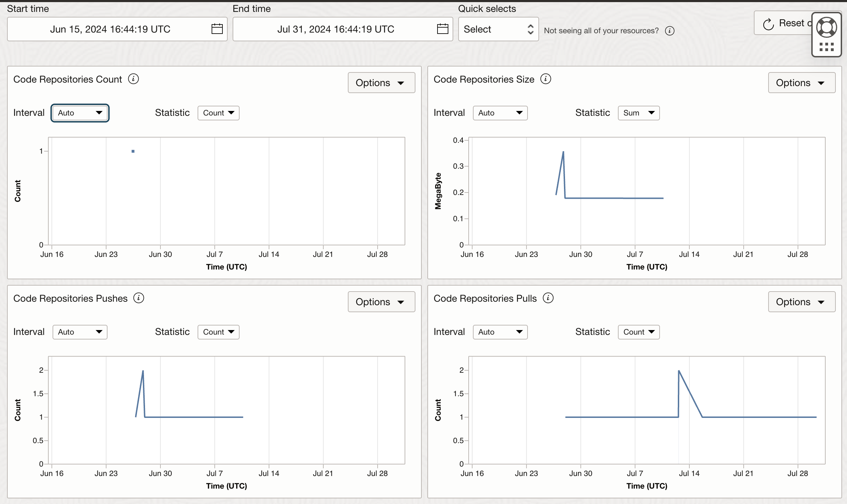Click the Code Repositories Pulls info icon
The width and height of the screenshot is (847, 504).
548,298
